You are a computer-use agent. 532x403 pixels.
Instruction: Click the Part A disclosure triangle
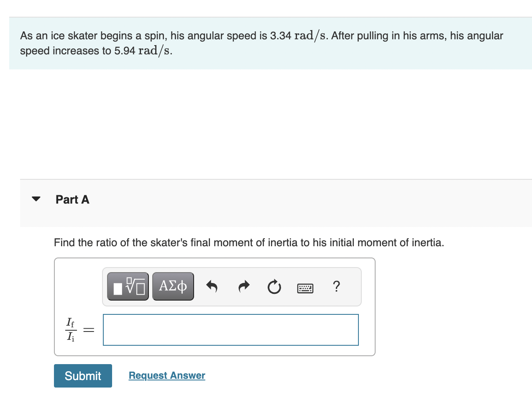pos(36,199)
